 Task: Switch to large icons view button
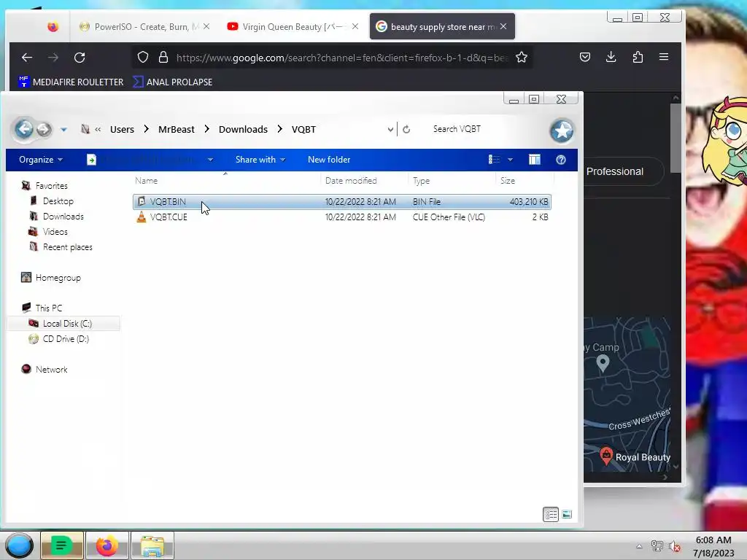[x=567, y=514]
